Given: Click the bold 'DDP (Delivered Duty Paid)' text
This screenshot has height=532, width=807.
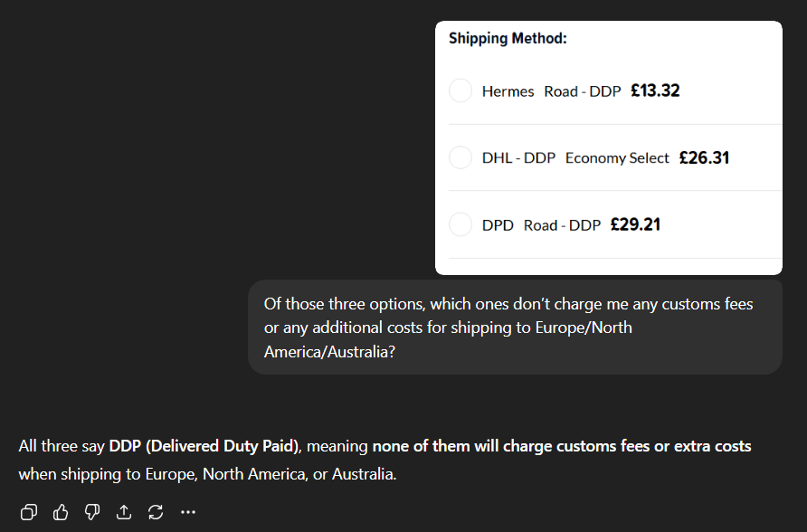Looking at the screenshot, I should tap(205, 446).
